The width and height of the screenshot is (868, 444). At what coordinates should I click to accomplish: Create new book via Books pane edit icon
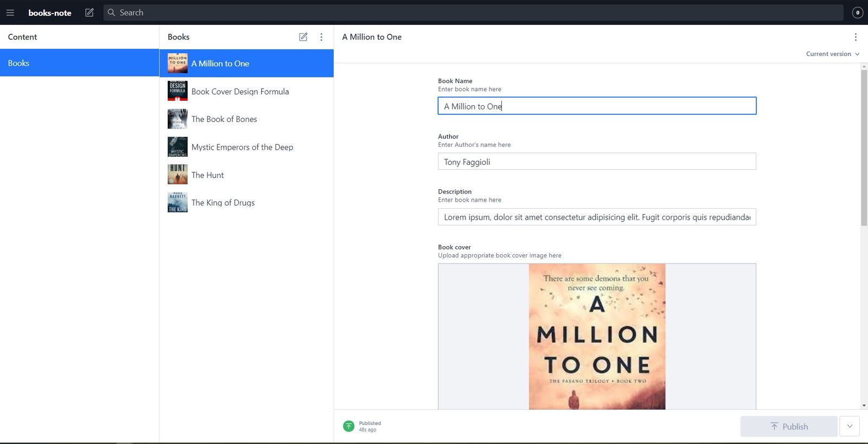[x=303, y=37]
